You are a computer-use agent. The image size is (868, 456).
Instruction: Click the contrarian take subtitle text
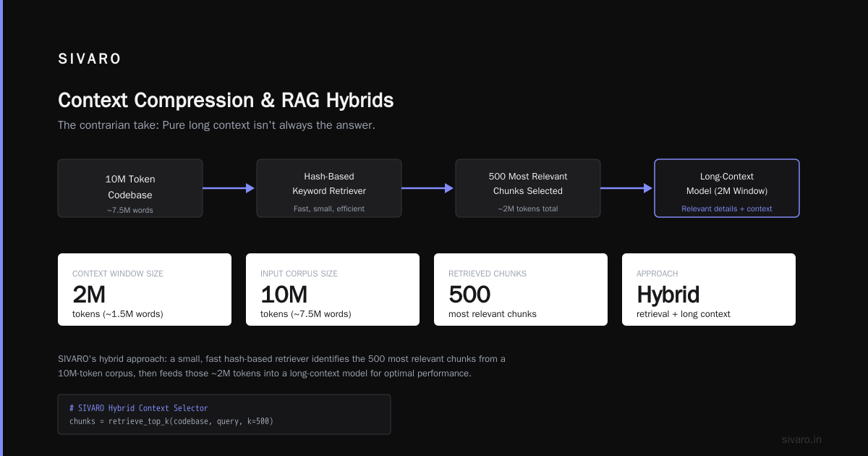click(x=216, y=125)
